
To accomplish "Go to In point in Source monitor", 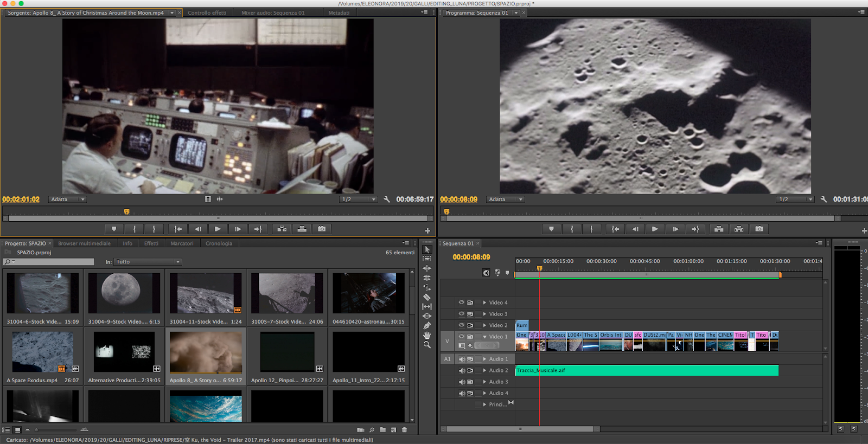I will [x=177, y=229].
